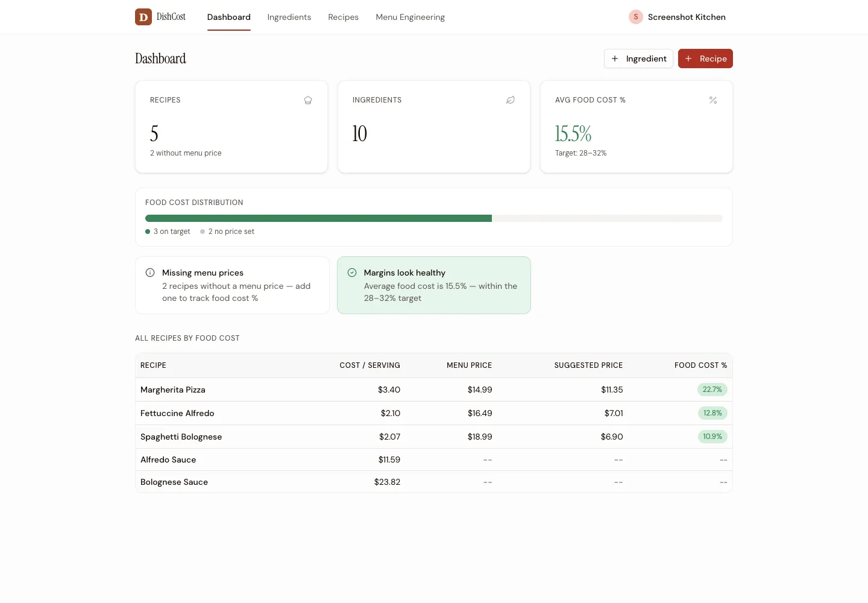Screen dimensions: 868x603
Task: Switch to the Ingredients tab
Action: (289, 17)
